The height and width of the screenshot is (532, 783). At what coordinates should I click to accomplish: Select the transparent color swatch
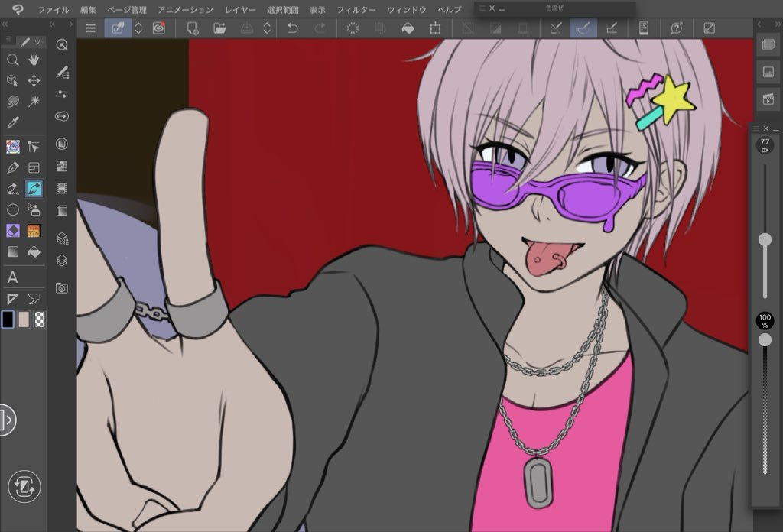(x=40, y=320)
